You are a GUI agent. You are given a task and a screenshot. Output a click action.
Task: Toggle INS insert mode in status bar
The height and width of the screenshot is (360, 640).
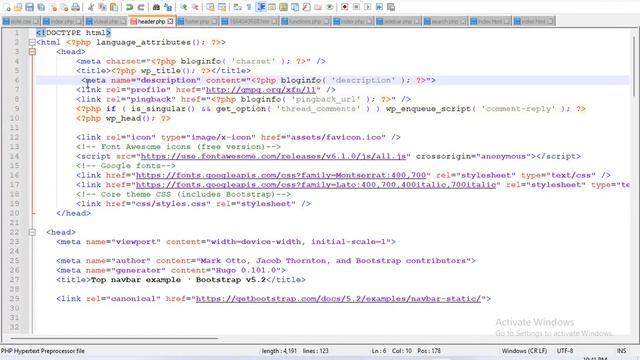pos(621,351)
